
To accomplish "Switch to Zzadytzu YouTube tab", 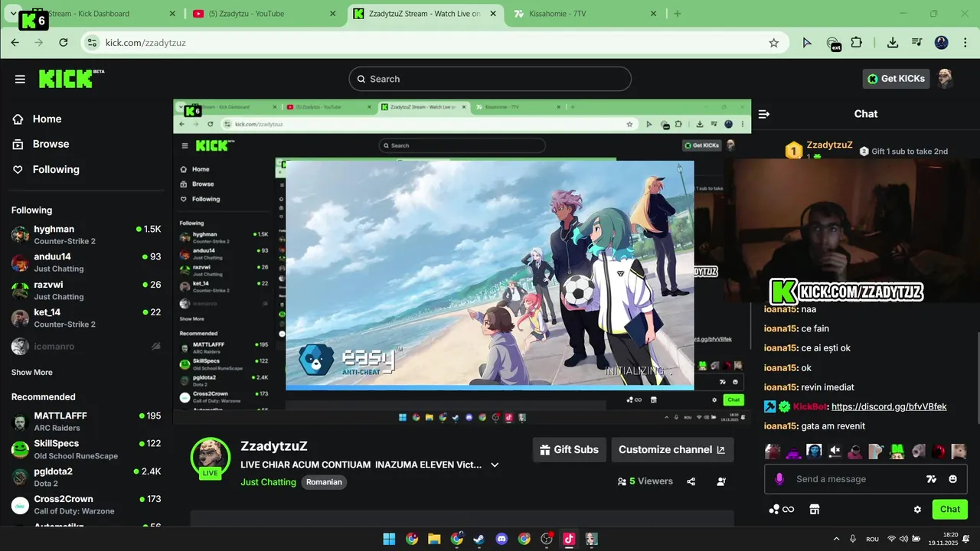I will coord(263,14).
